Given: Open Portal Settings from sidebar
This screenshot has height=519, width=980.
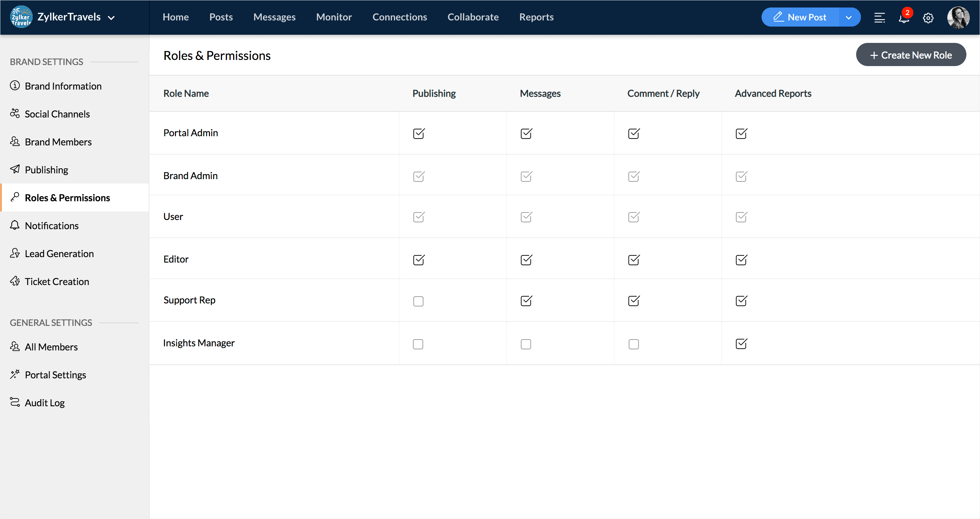Looking at the screenshot, I should tap(55, 375).
